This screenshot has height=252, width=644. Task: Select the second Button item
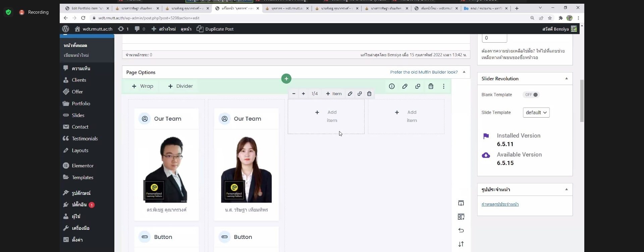pos(246,237)
